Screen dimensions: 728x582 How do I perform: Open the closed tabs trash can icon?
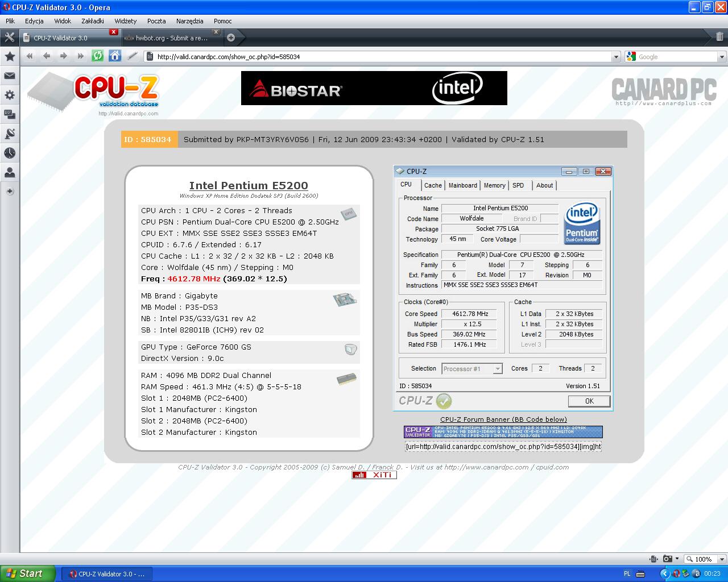[x=719, y=37]
